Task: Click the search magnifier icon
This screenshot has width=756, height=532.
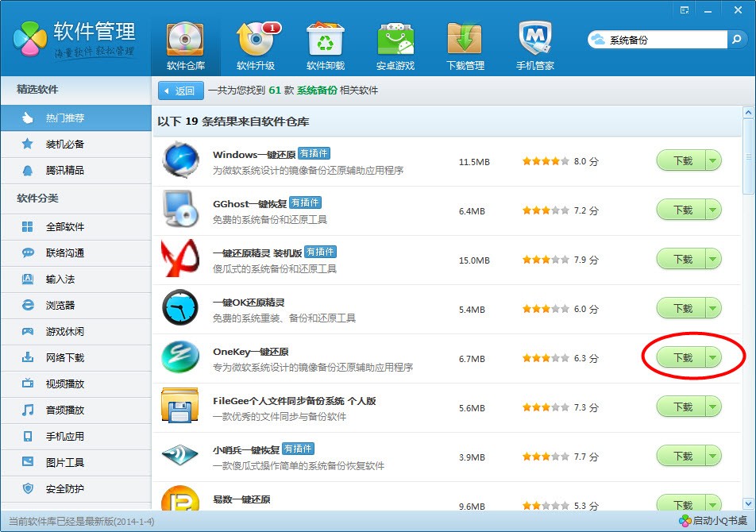Action: (x=736, y=40)
